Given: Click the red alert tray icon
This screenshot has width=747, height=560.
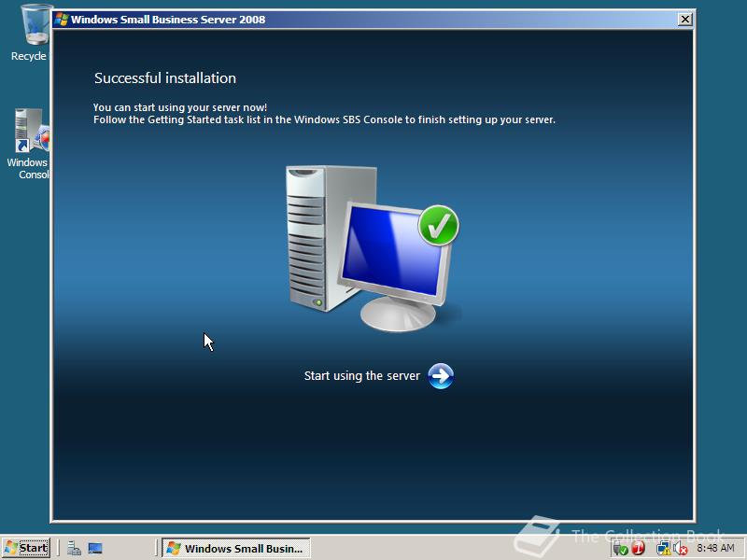Looking at the screenshot, I should tap(639, 549).
